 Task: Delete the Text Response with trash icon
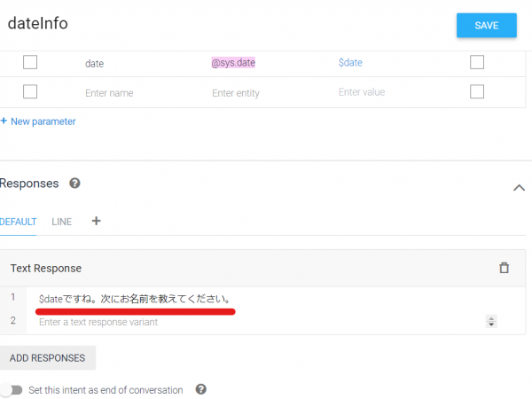(505, 267)
